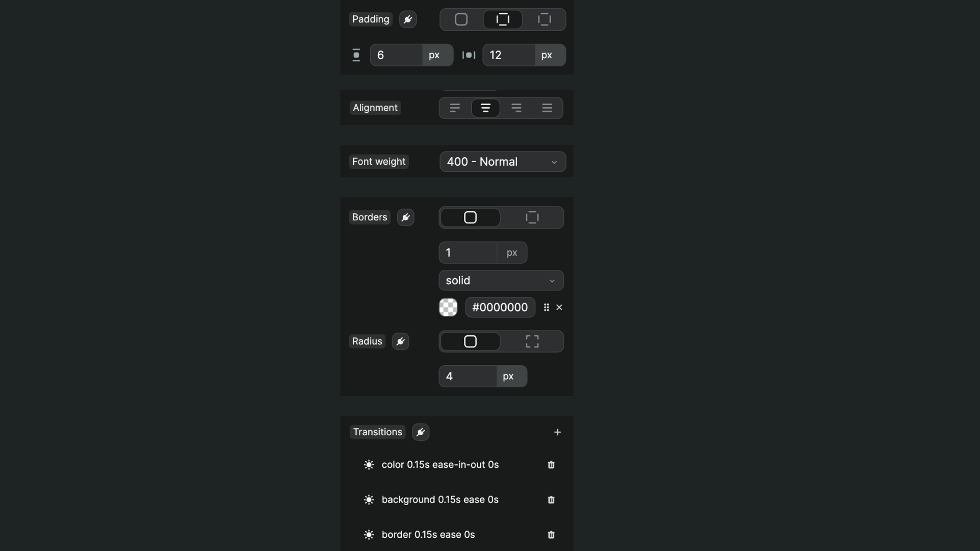Open the solid border style dropdown
Image resolution: width=980 pixels, height=551 pixels.
500,280
